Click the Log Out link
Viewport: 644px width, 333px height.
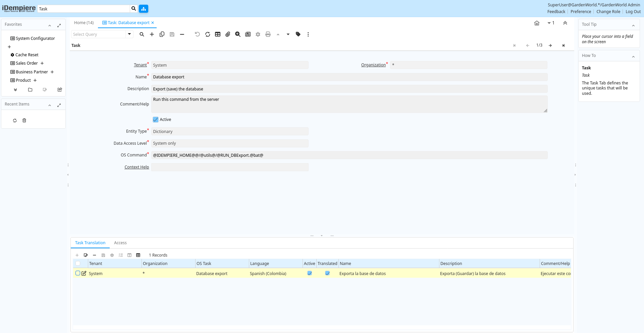(633, 12)
